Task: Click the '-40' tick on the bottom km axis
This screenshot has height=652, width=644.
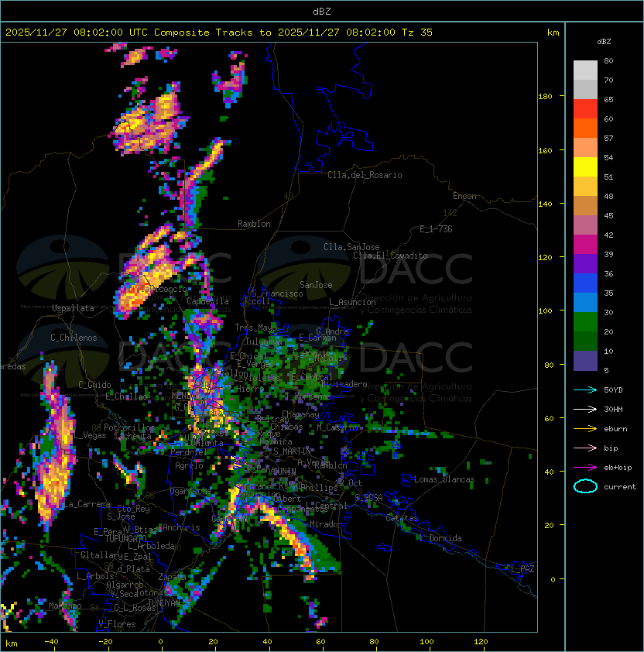Action: [51, 642]
